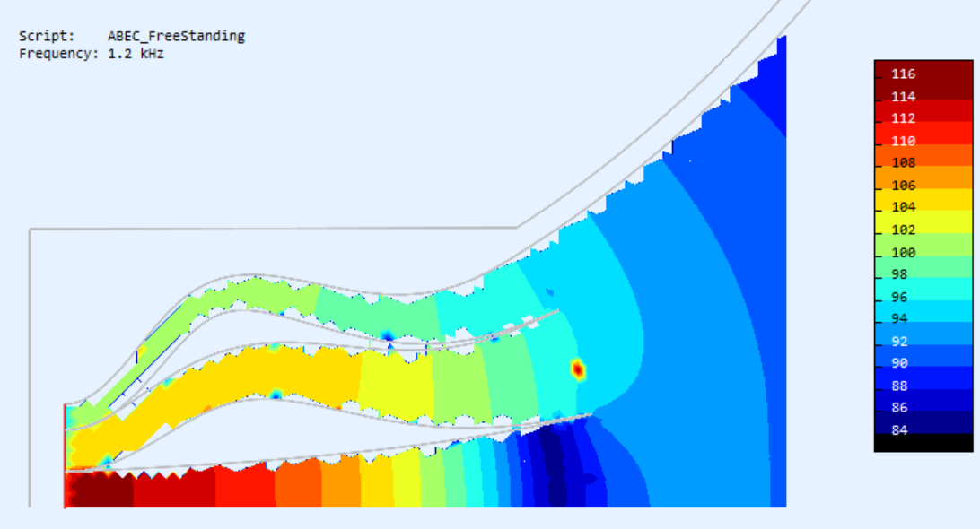
Task: Click the 98 legend value
Action: click(899, 274)
